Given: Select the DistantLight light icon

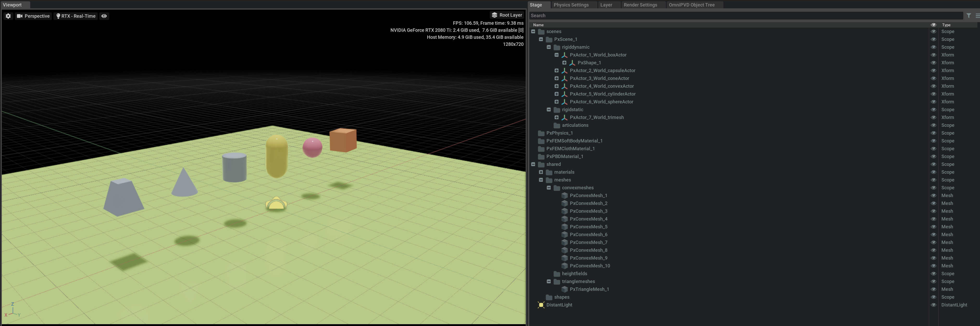Looking at the screenshot, I should pyautogui.click(x=541, y=305).
